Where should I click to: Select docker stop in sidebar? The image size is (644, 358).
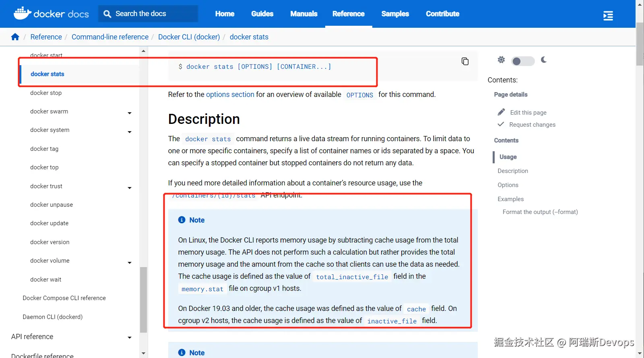click(46, 93)
